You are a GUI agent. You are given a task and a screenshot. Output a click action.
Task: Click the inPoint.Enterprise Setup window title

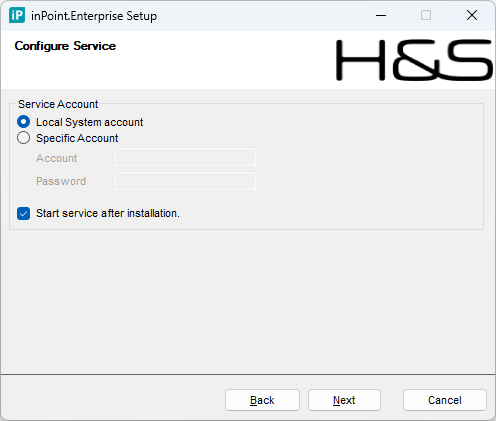[x=94, y=16]
